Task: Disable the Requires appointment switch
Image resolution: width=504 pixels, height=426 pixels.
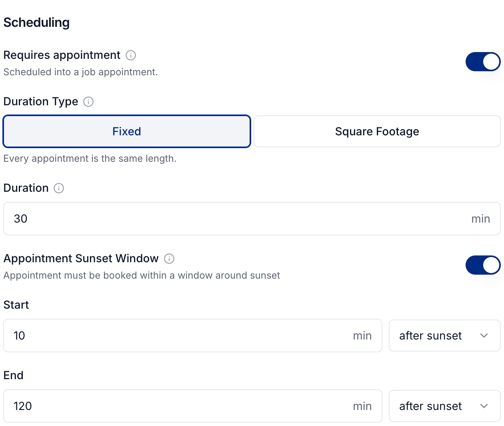Action: (x=483, y=62)
